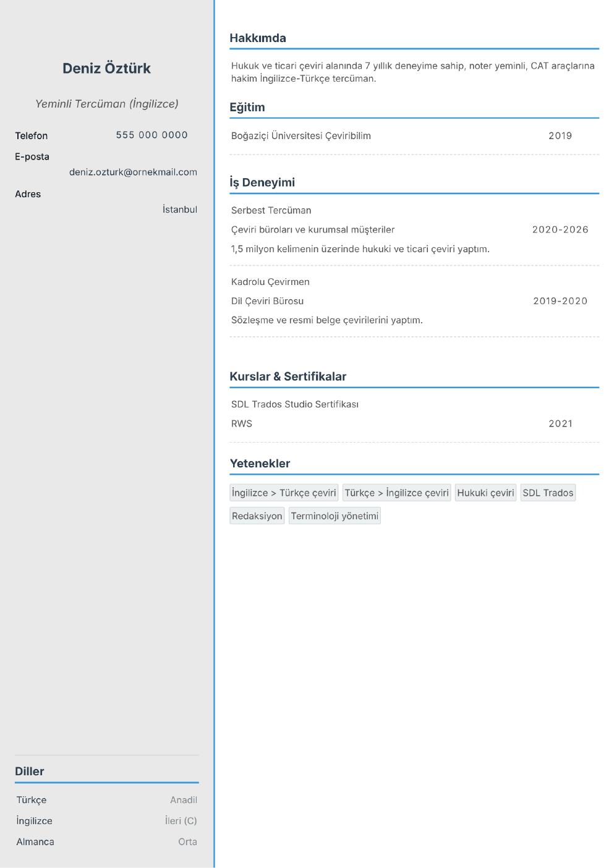Select the title Yeminli Tercüman (İngilizce)
Screen dimensions: 614x868
pos(106,104)
